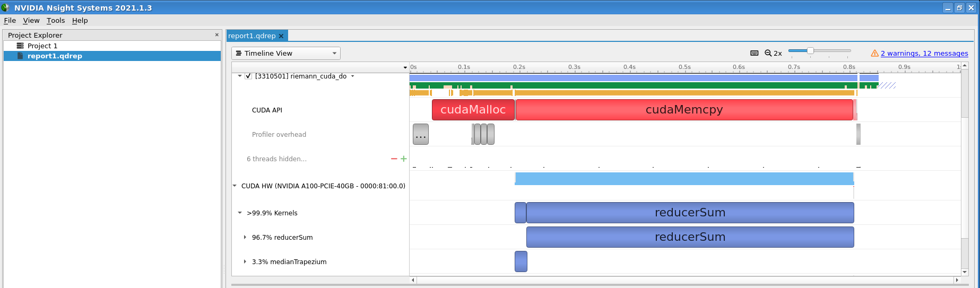Select the cudaMemcpy block in CUDA API

coord(684,109)
